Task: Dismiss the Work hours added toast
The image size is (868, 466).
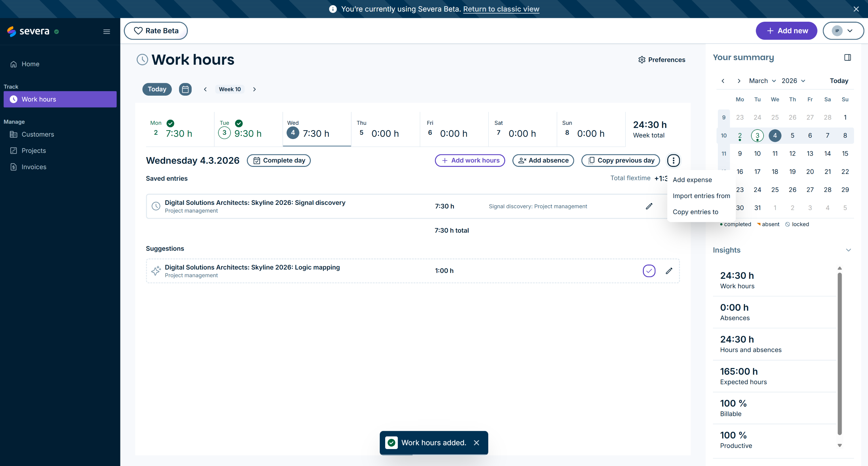Action: pos(476,443)
